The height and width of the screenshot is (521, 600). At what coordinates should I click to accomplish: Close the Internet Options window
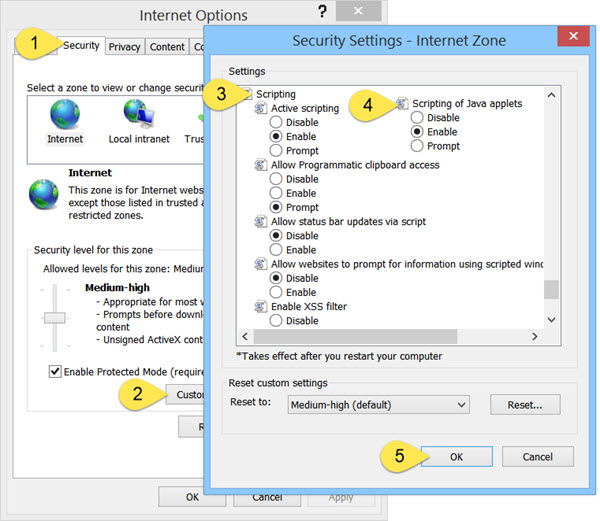pos(359,11)
